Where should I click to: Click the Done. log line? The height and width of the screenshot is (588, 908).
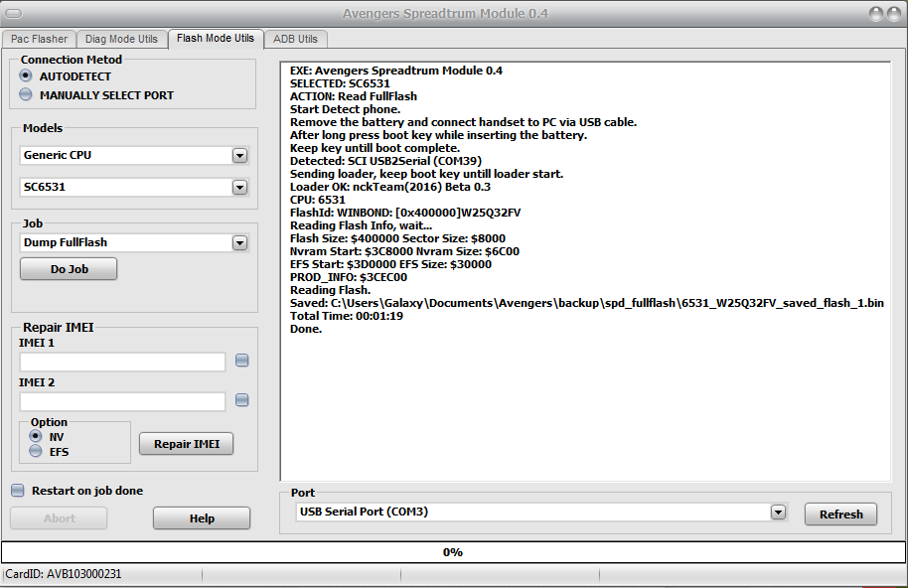306,329
